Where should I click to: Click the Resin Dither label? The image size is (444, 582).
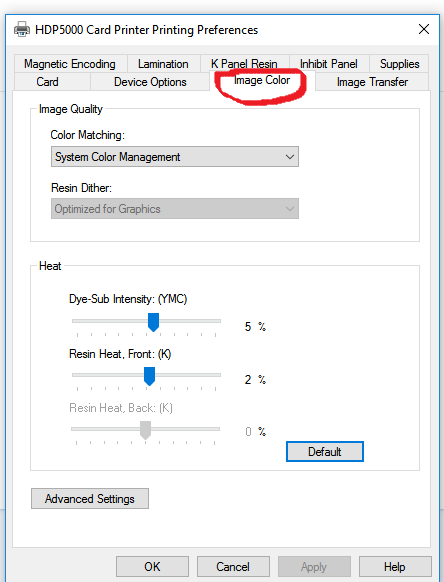[x=81, y=188]
